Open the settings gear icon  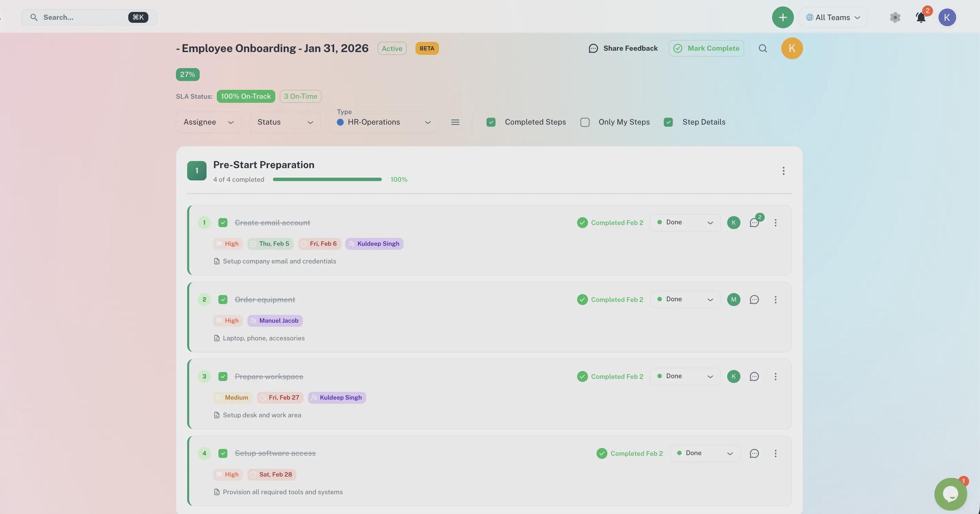895,17
